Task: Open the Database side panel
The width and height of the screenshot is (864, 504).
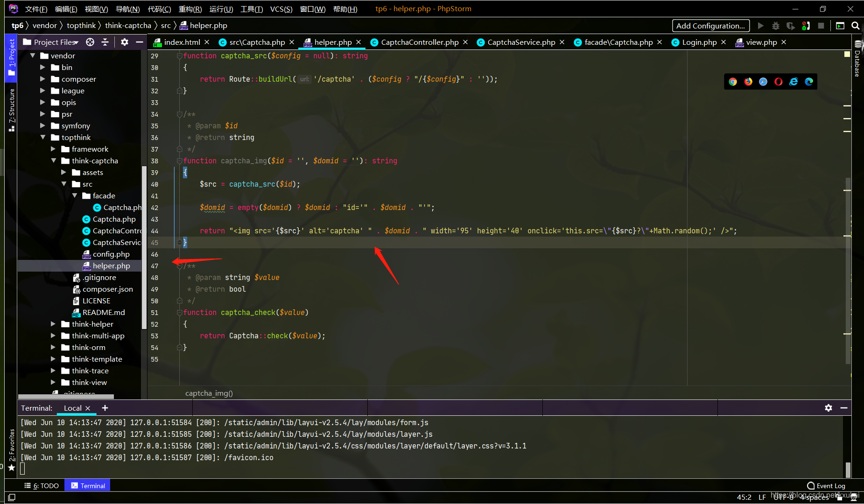Action: click(857, 59)
